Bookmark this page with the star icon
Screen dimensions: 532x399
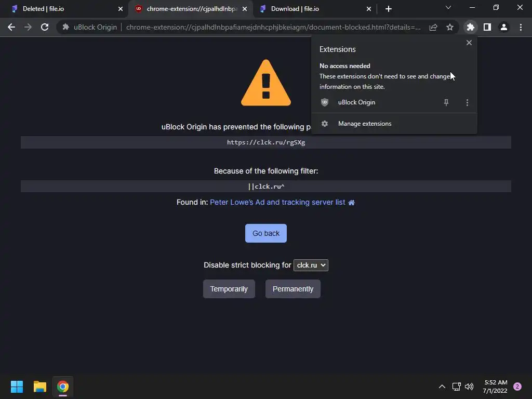point(450,27)
